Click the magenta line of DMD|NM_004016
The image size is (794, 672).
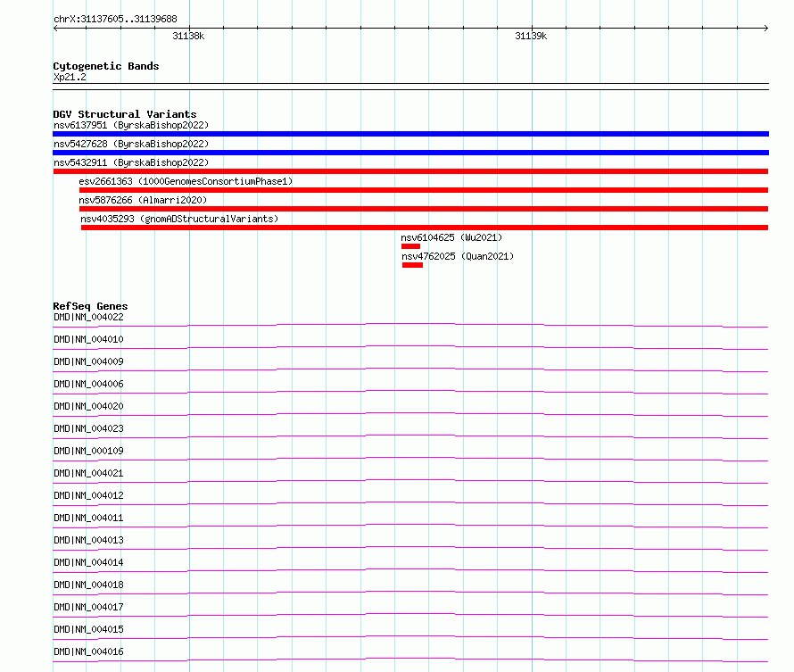pos(410,660)
